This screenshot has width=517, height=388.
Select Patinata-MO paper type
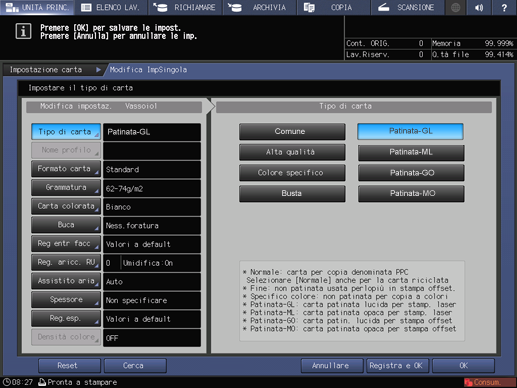tap(411, 193)
